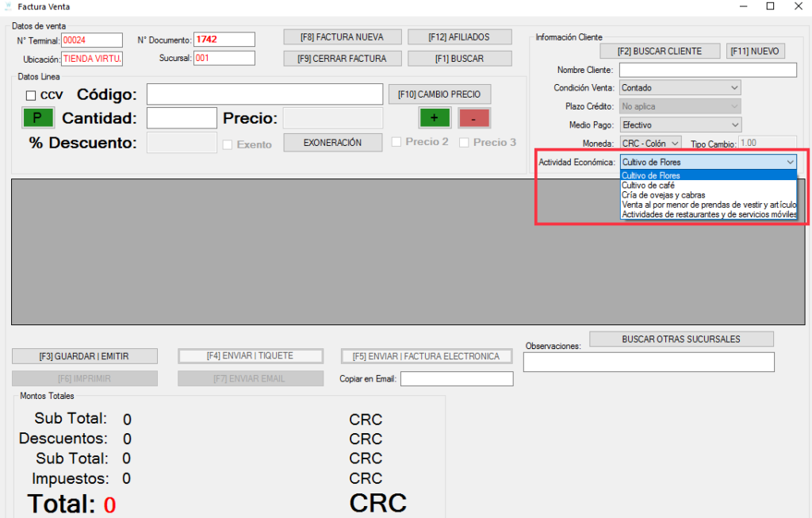Click the red minus remove-line button
Screen dimensions: 812x518
pos(474,118)
